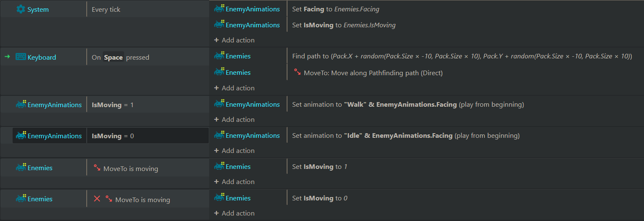The width and height of the screenshot is (644, 221).
Task: Click the EnemyAnimations icon in the IsMoving = 1 condition
Action: click(x=21, y=104)
